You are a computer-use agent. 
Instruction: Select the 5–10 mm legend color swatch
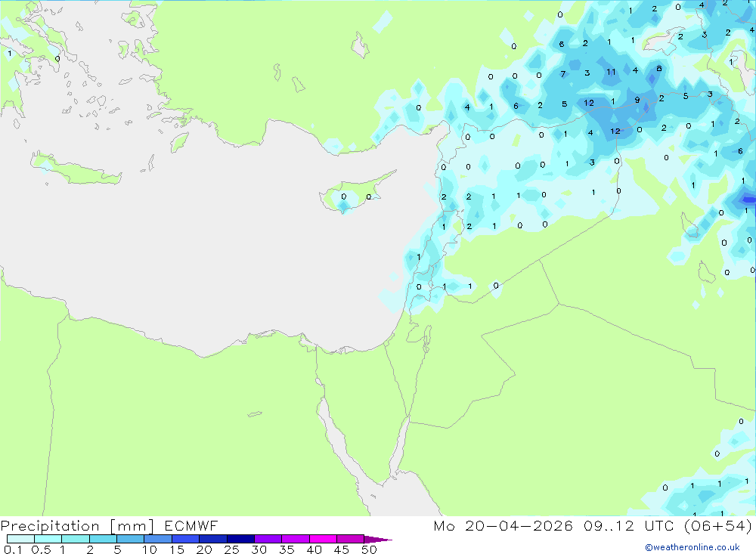point(131,539)
